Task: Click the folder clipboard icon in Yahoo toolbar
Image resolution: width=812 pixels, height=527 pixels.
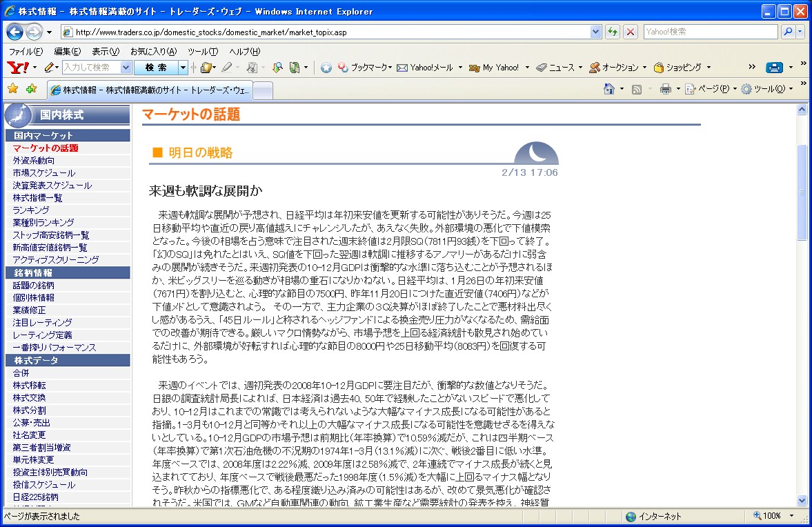Action: [206, 68]
